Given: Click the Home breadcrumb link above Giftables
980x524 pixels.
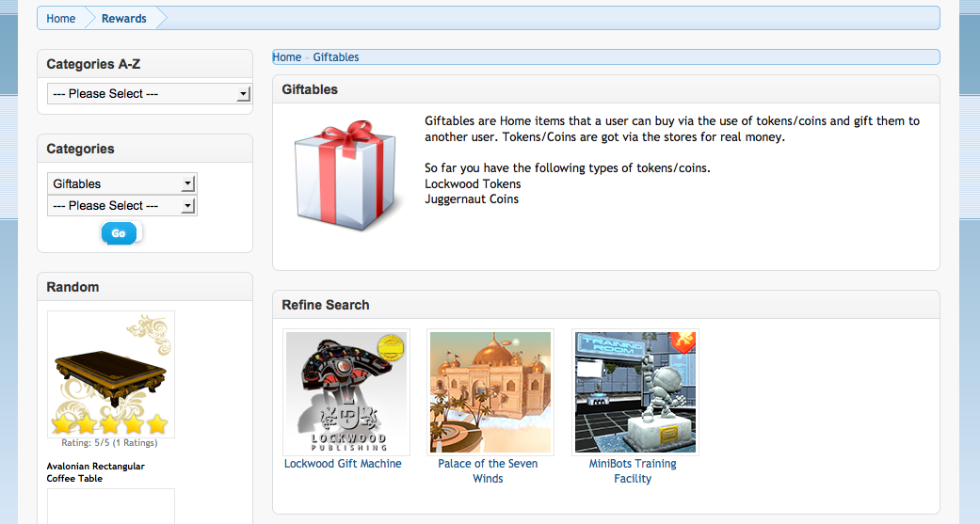Looking at the screenshot, I should [x=287, y=57].
